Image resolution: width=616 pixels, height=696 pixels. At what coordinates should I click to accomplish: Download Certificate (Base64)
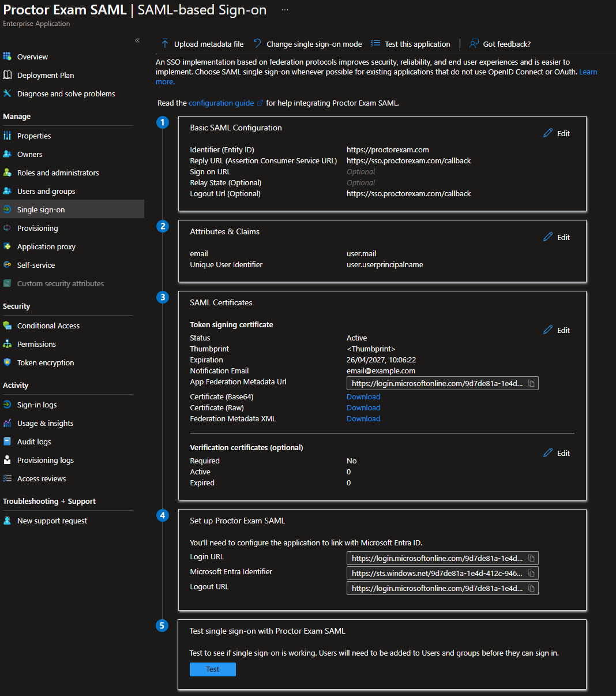pos(363,397)
